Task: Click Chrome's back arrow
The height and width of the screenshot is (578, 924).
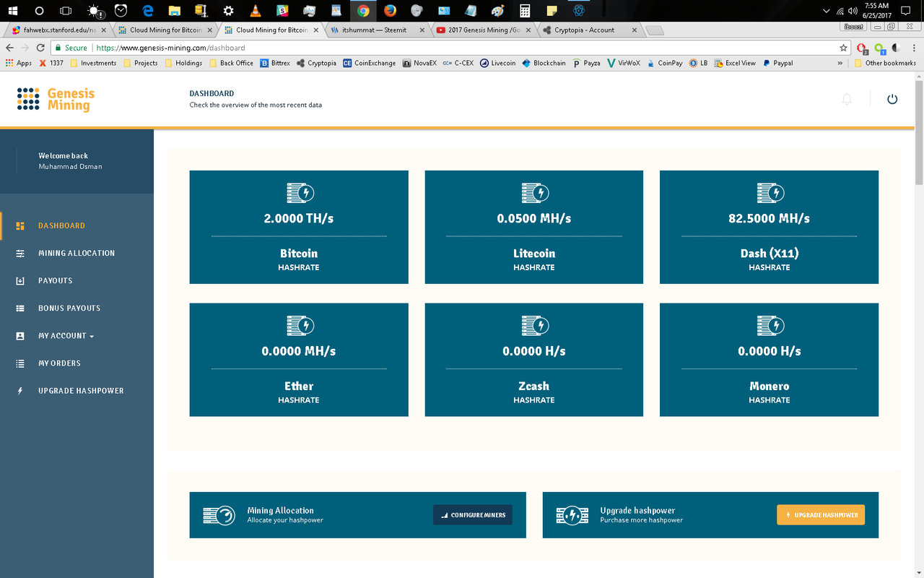Action: [9, 48]
